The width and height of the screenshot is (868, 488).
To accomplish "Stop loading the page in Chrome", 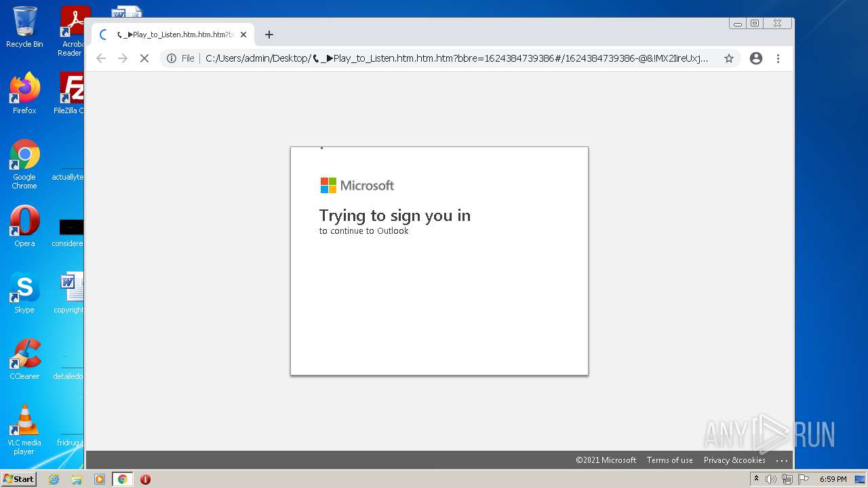I will (x=144, y=59).
